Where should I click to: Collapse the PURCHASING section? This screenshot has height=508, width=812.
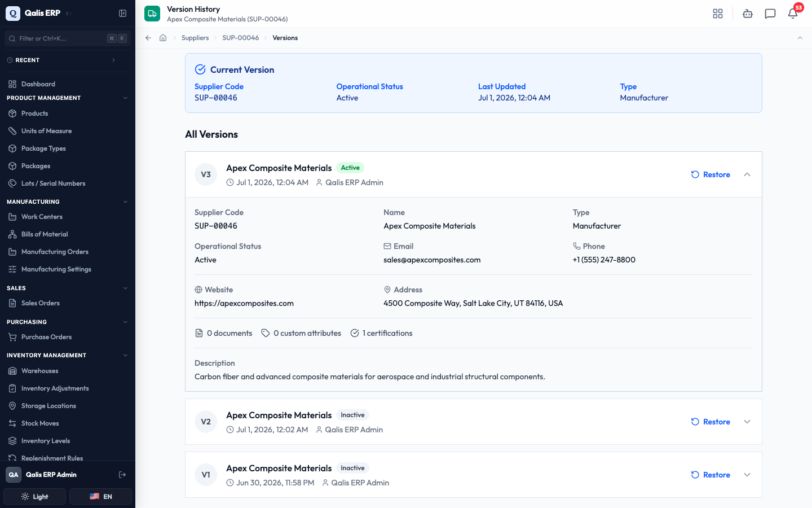pyautogui.click(x=125, y=322)
